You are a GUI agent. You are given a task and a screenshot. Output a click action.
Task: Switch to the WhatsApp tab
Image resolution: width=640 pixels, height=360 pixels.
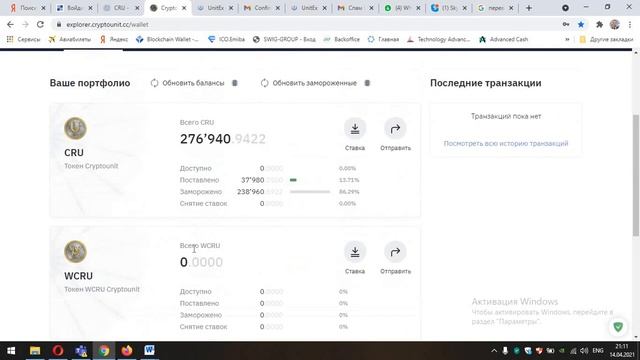(x=402, y=8)
